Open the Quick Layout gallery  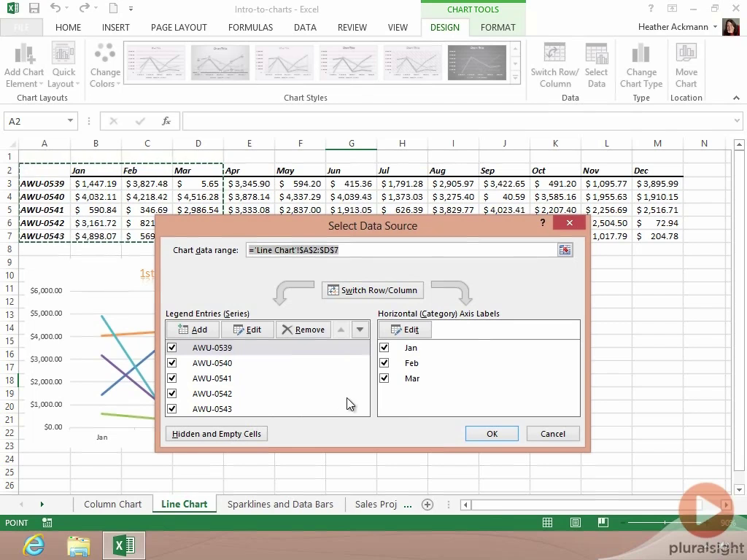click(x=63, y=65)
